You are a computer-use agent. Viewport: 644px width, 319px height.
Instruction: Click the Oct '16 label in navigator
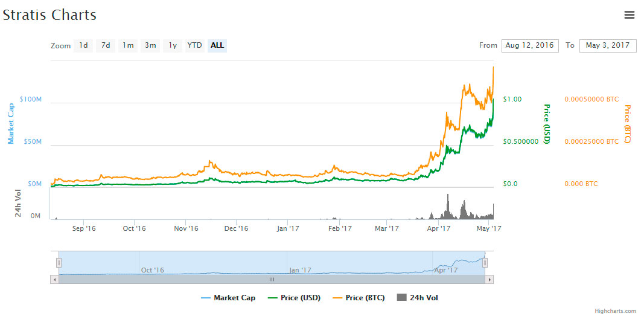click(x=152, y=270)
